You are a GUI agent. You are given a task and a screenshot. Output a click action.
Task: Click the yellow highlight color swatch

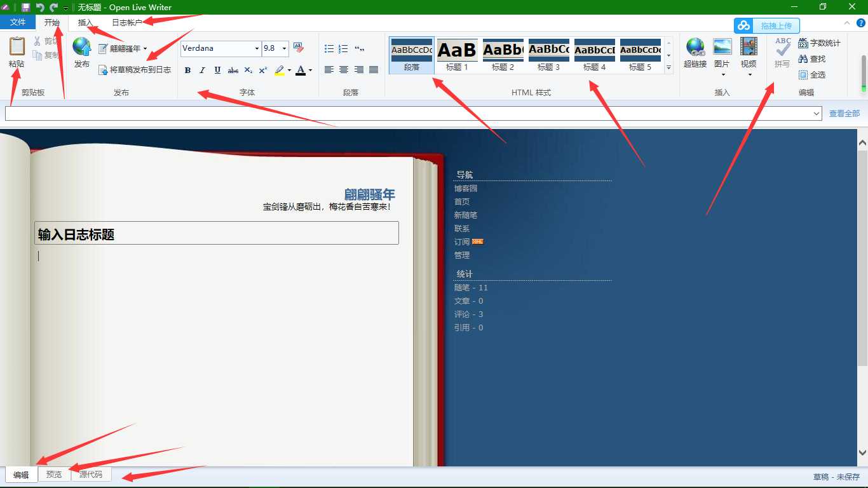coord(280,71)
